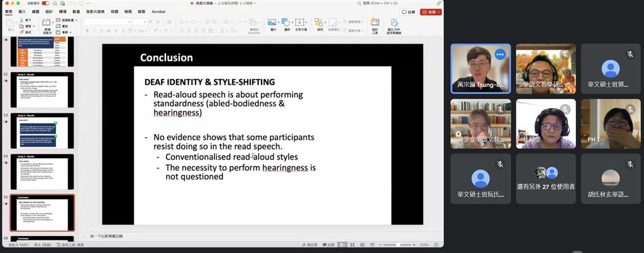Click the 設計工具 designer icon
The height and width of the screenshot is (253, 644).
click(x=375, y=22)
